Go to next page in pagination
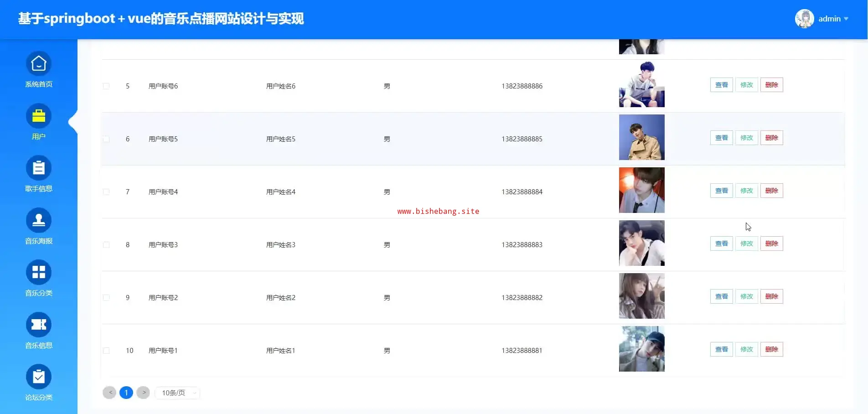The height and width of the screenshot is (414, 868). [143, 393]
